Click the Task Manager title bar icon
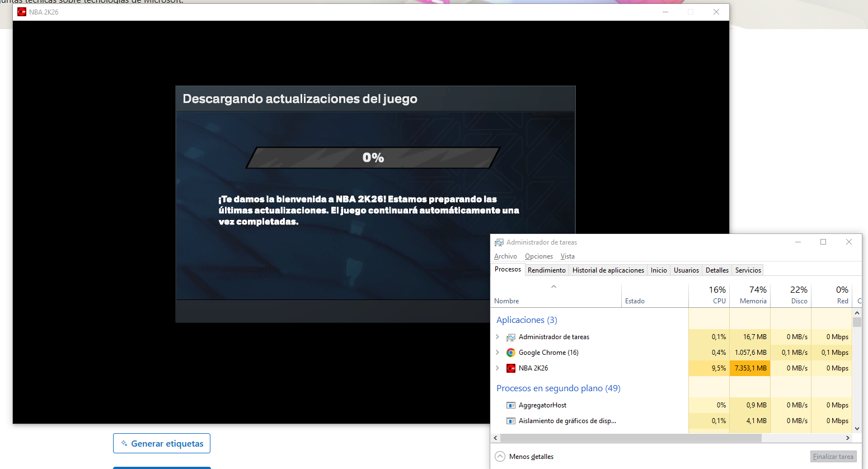The width and height of the screenshot is (868, 469). click(x=499, y=242)
